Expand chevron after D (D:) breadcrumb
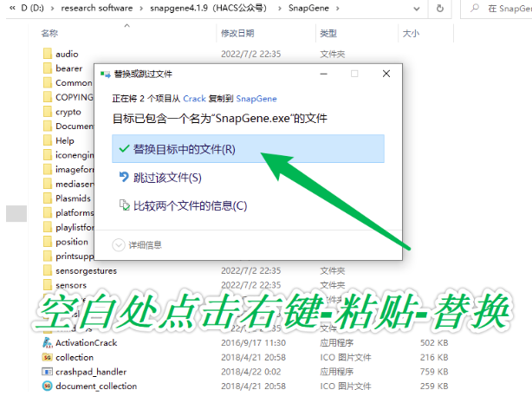Screen dimensions: 532x409 pyautogui.click(x=52, y=9)
